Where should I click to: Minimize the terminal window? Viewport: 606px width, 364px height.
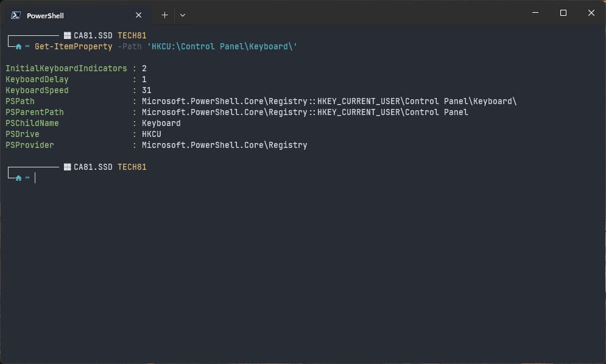(535, 13)
